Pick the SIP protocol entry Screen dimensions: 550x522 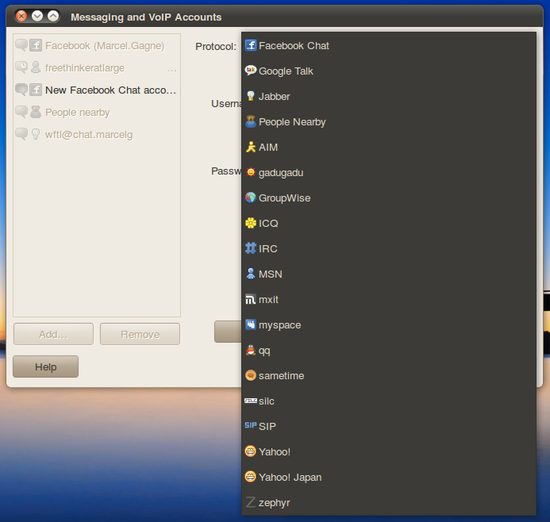click(389, 426)
